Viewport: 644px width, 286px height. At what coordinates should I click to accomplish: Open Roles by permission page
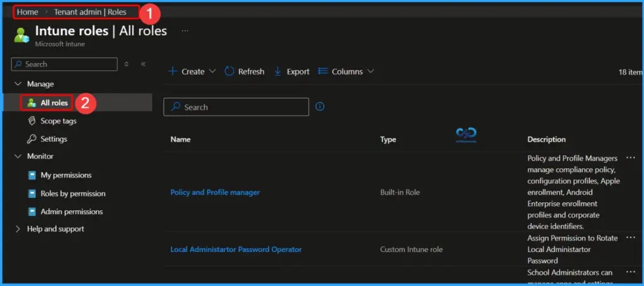[73, 193]
